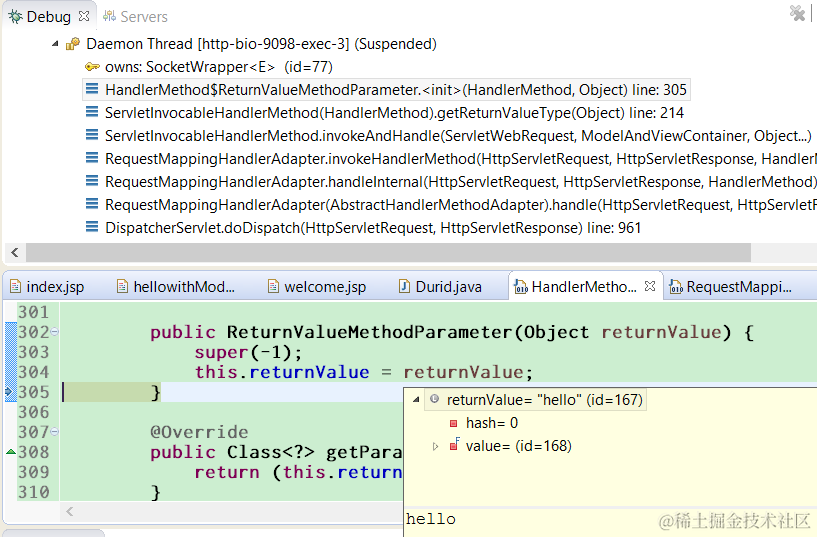Click remove all terminated launches icon
Screen dimensions: 817x537
[797, 13]
